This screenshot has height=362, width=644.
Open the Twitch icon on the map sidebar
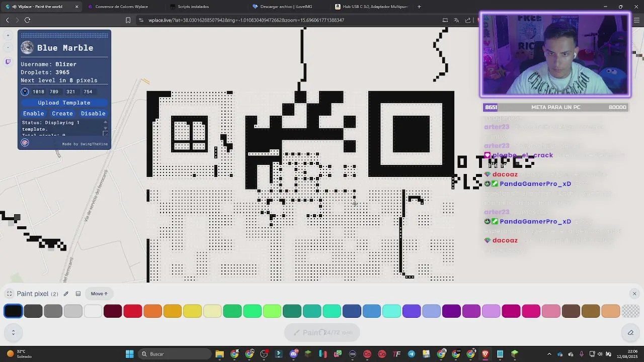pyautogui.click(x=8, y=61)
